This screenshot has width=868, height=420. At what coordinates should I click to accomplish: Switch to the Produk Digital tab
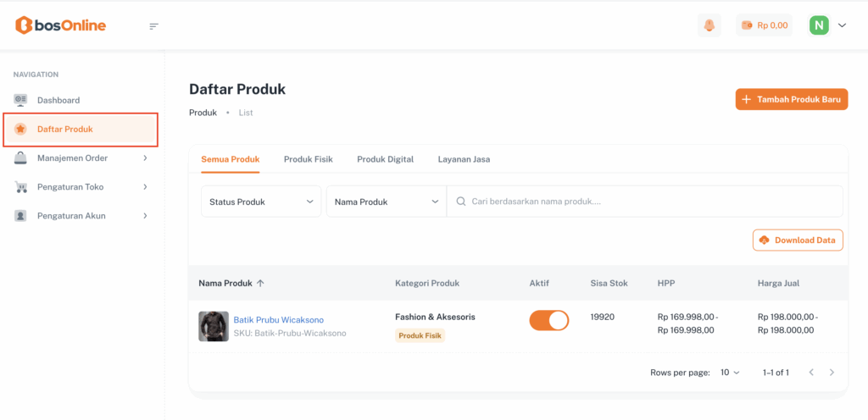(x=385, y=159)
